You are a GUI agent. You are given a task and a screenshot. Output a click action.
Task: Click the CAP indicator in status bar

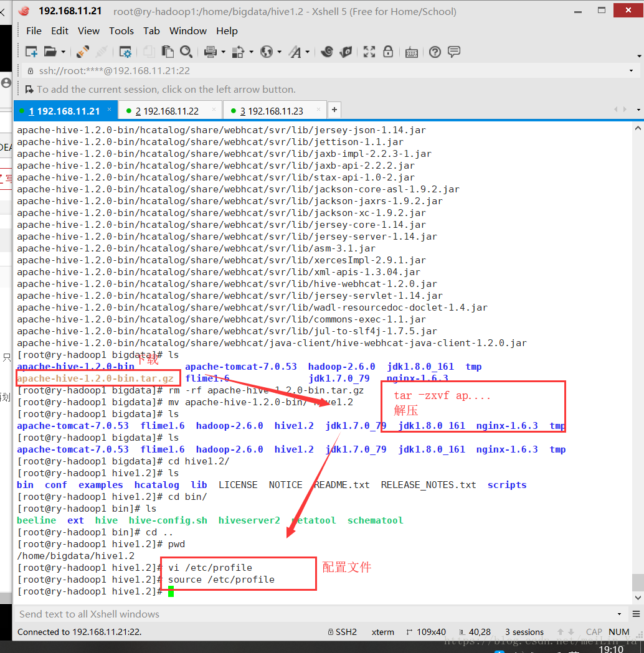pos(594,632)
